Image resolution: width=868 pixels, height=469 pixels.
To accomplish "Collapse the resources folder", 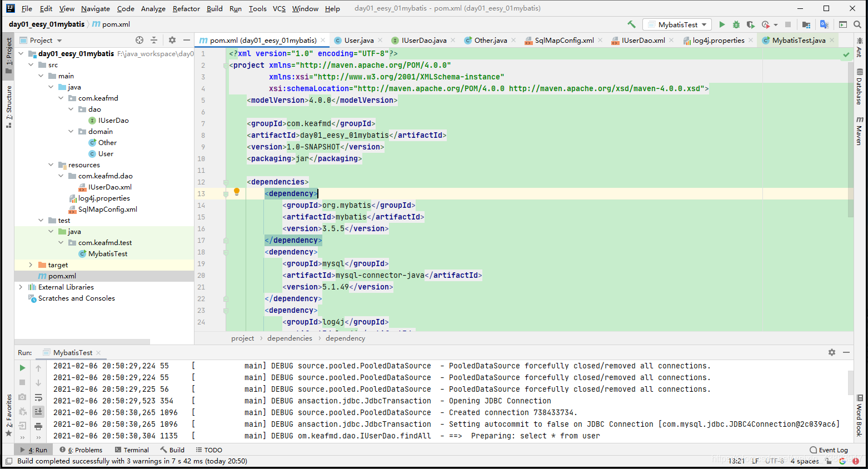I will click(x=51, y=165).
